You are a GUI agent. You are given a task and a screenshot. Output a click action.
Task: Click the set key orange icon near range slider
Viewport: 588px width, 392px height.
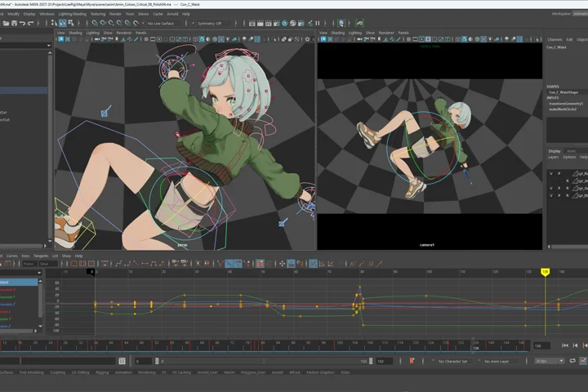412,361
